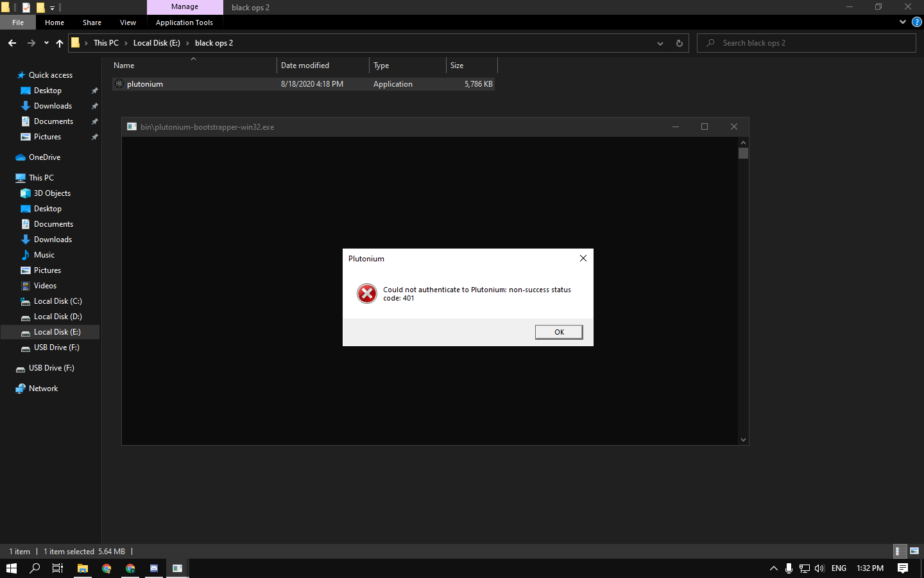Image resolution: width=924 pixels, height=578 pixels.
Task: Open Quick access in navigation pane
Action: (x=51, y=75)
